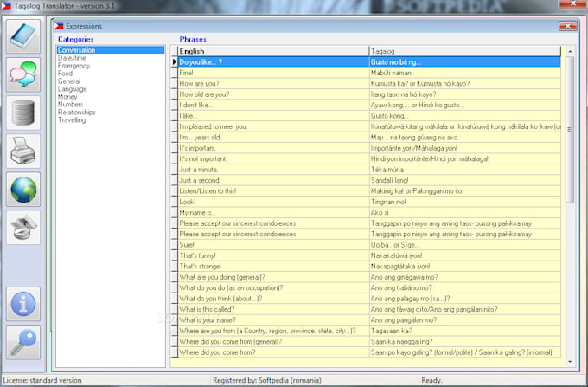
Task: Click the key registration icon
Action: pyautogui.click(x=23, y=342)
